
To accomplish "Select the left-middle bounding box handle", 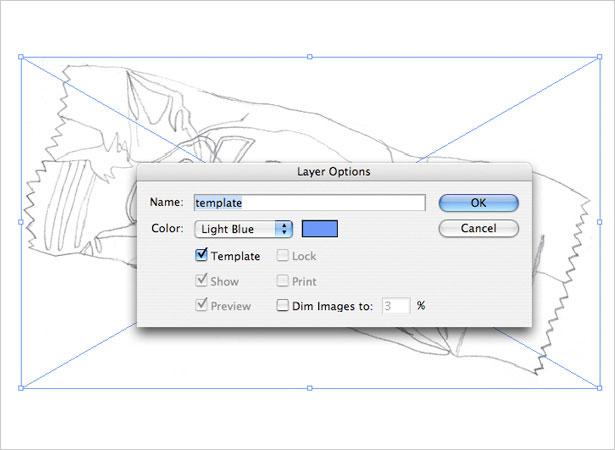I will tap(21, 222).
